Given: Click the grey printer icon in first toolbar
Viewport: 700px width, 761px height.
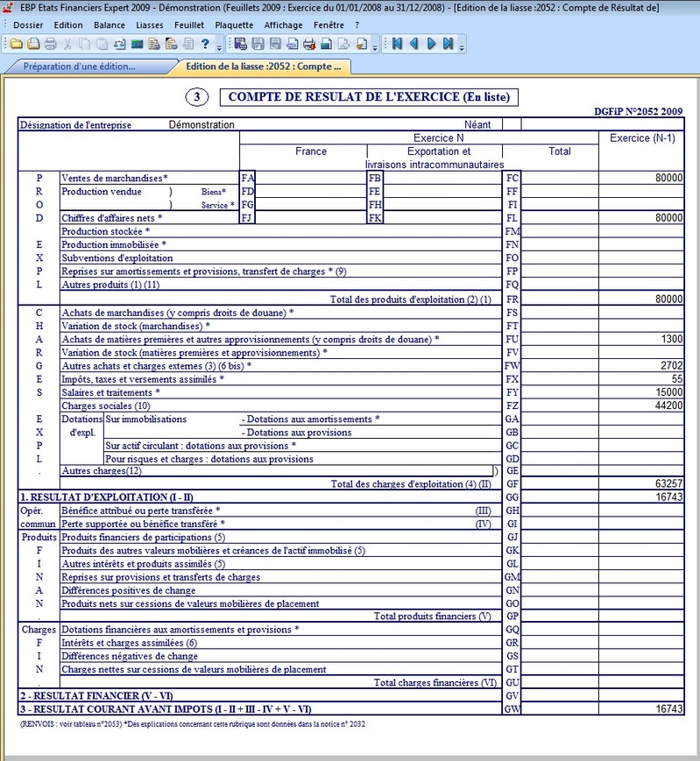Looking at the screenshot, I should (51, 44).
